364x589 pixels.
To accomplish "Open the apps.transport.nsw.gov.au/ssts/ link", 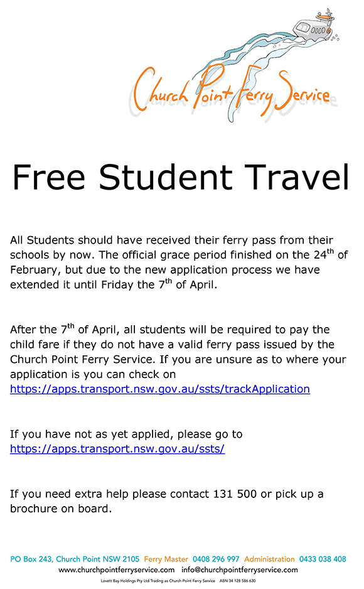I will point(117,448).
